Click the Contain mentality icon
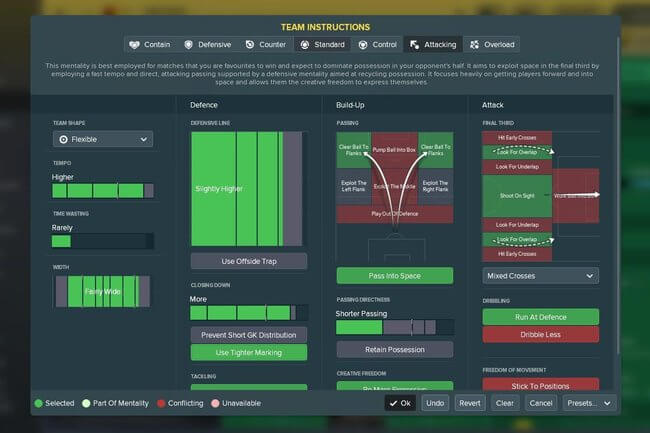Screen dimensions: 650x433 134,45
